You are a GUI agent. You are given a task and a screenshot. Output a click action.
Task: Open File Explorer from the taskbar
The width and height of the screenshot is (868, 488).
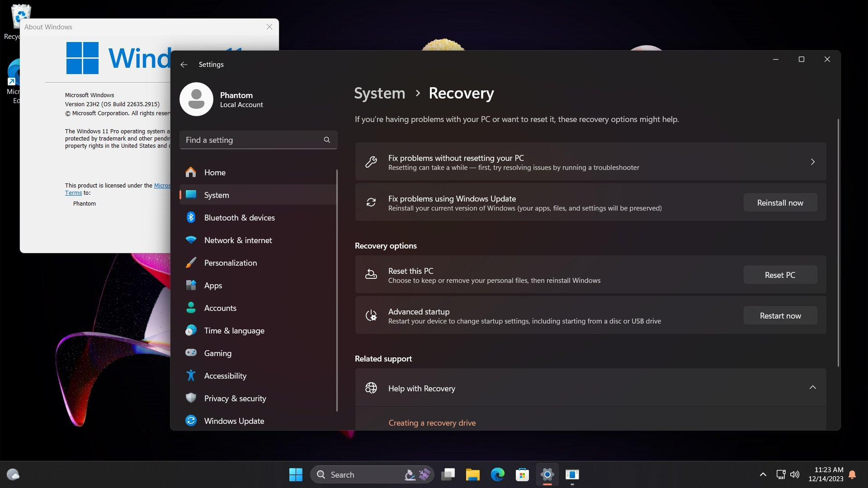point(472,474)
